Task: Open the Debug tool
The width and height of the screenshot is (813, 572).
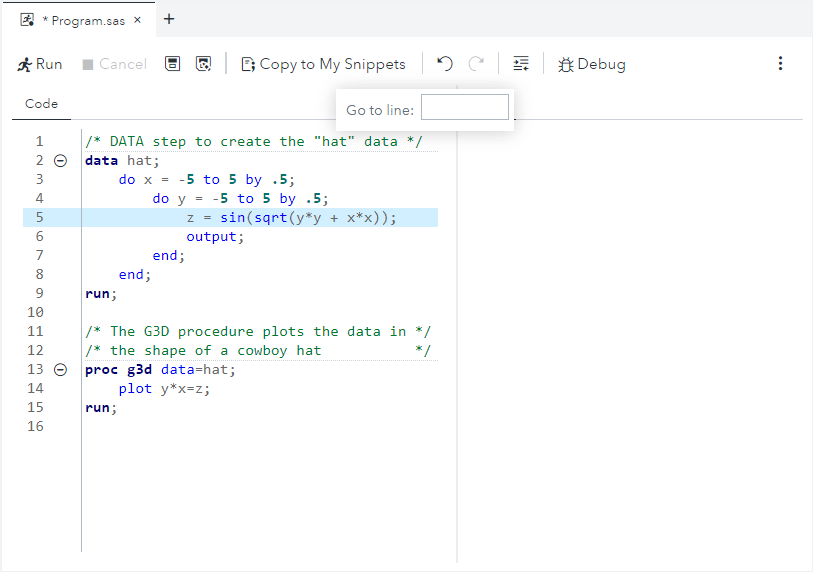Action: click(x=591, y=64)
